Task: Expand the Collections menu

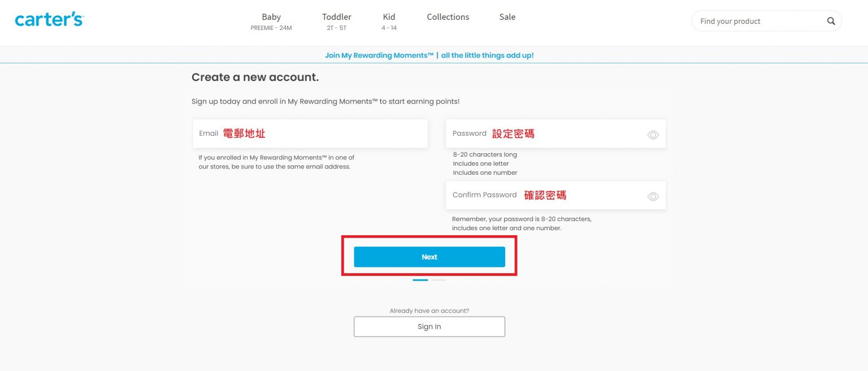Action: point(448,17)
